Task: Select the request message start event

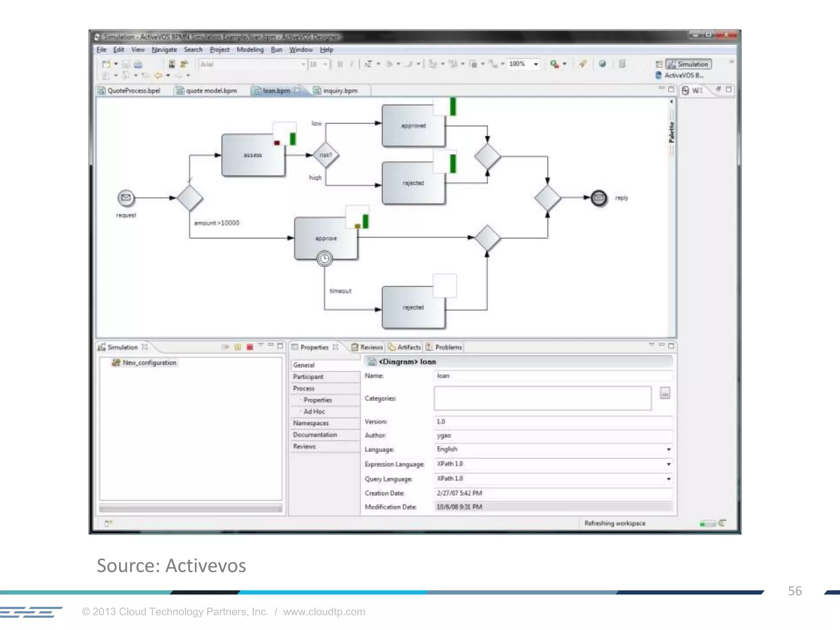Action: tap(126, 198)
